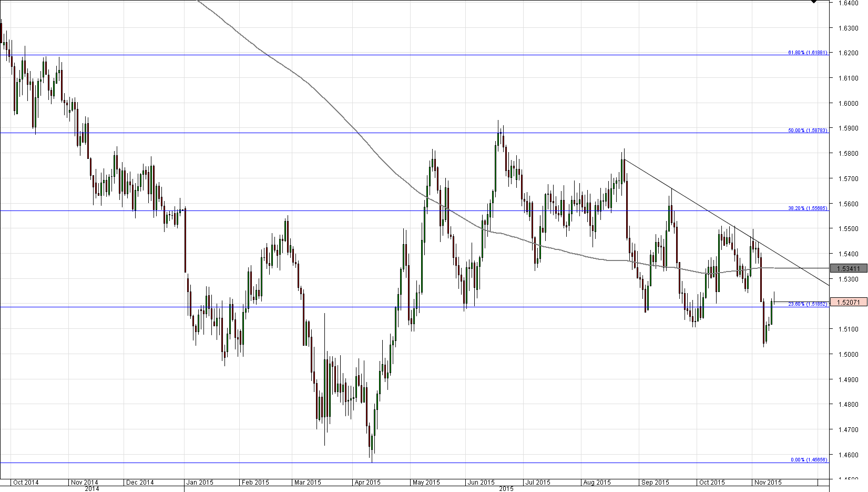Click the 23.60% (1.51852) Fibonacci label

click(x=809, y=304)
